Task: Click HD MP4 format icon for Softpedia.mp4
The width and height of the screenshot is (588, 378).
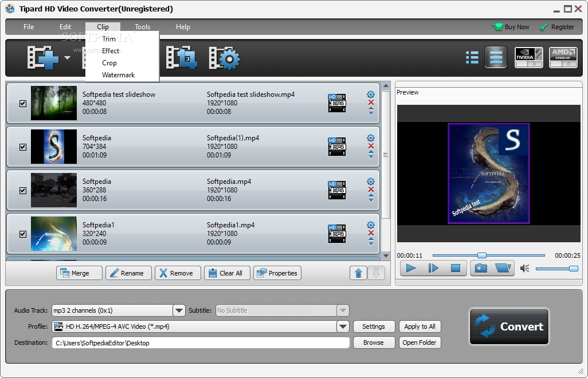Action: pos(337,190)
